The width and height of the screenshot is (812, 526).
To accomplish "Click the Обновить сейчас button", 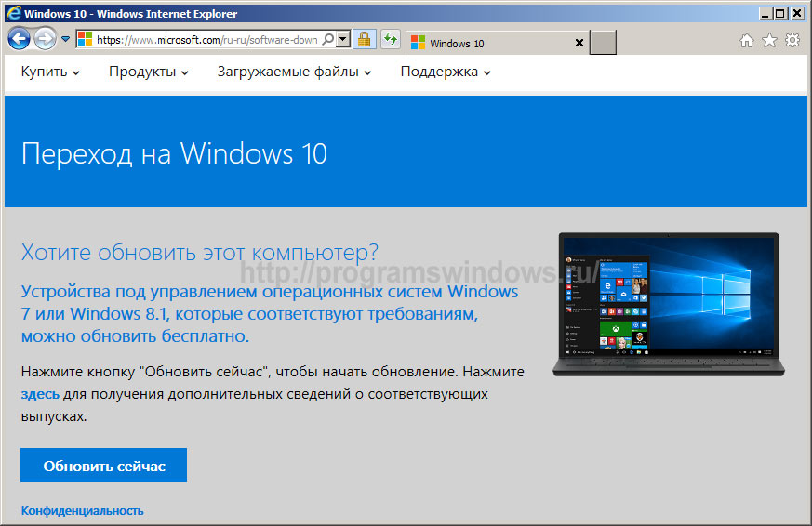I will [103, 465].
